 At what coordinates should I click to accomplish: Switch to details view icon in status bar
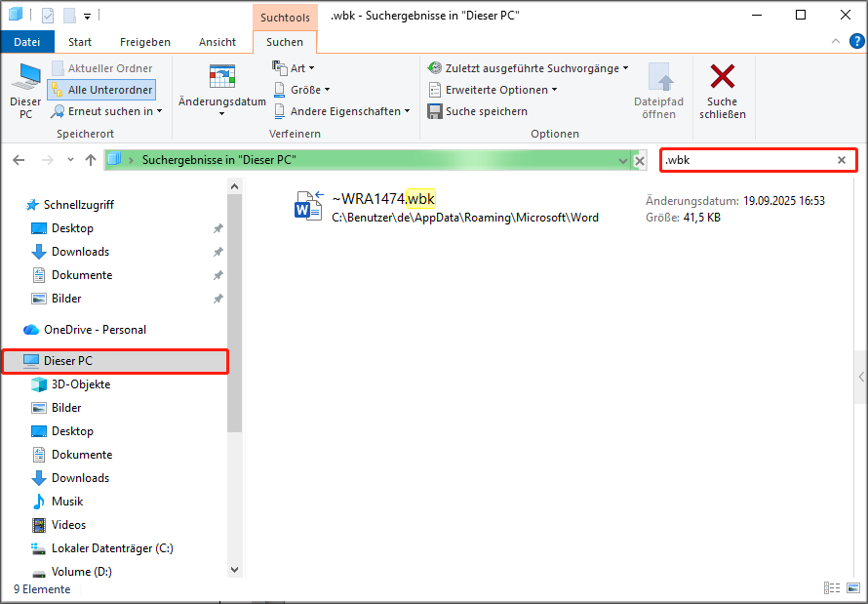pyautogui.click(x=832, y=588)
